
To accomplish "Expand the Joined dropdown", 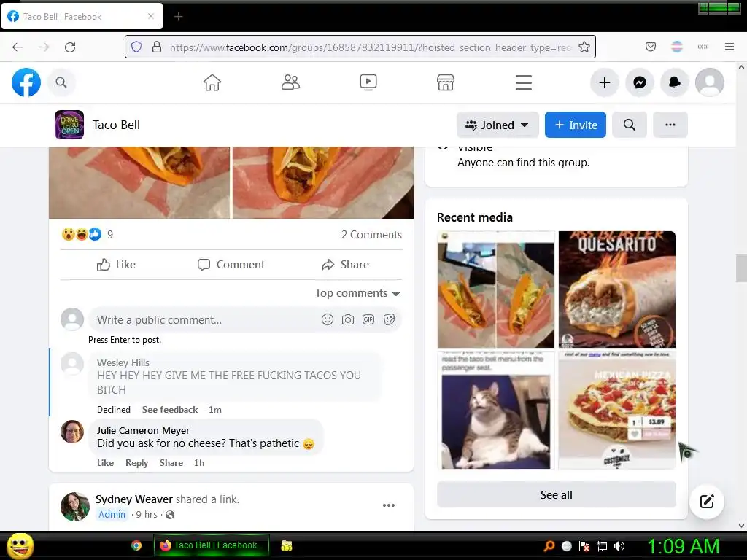I will pos(498,125).
